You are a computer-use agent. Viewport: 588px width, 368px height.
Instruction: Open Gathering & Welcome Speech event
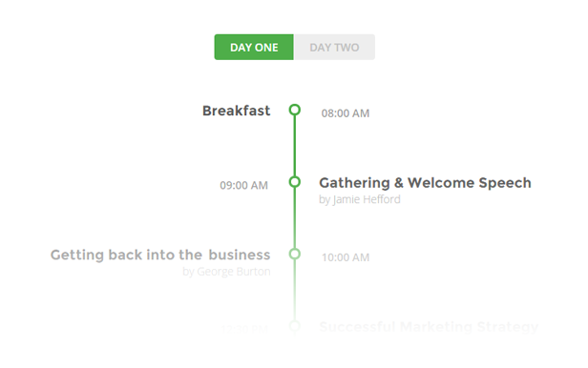coord(425,183)
